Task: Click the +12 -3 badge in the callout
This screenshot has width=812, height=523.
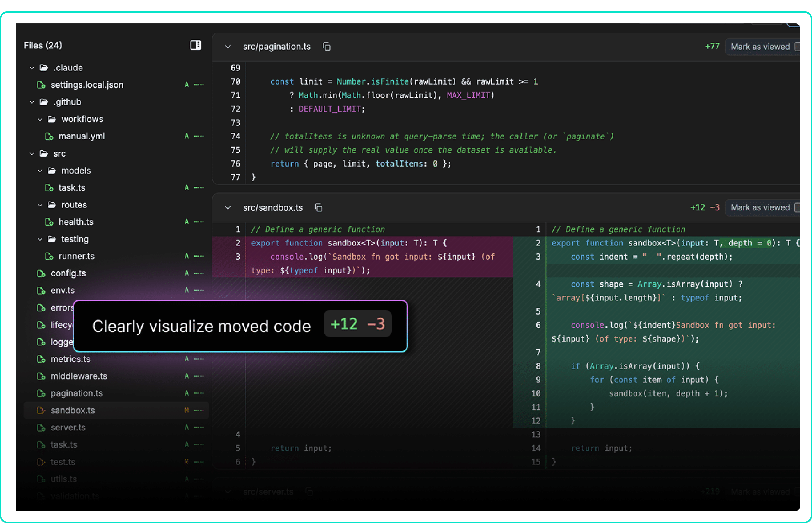Action: pos(358,324)
